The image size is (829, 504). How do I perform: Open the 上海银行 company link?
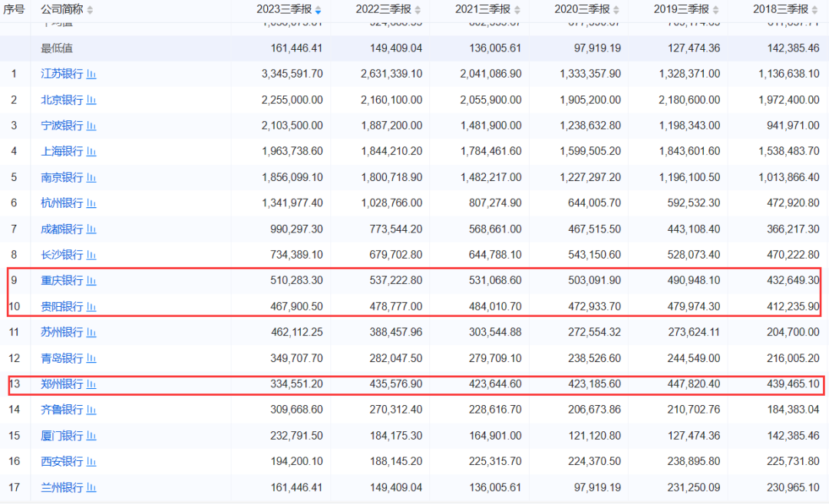61,152
